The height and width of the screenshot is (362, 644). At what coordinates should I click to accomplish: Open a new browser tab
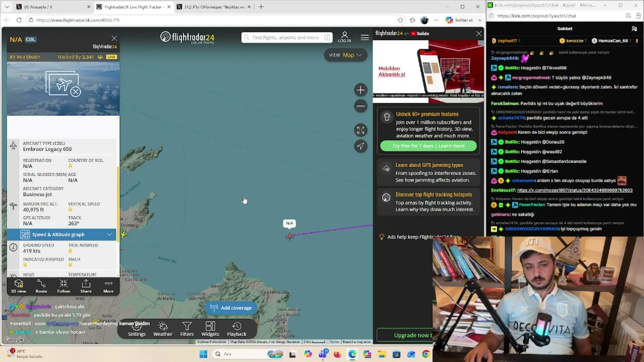(x=261, y=7)
